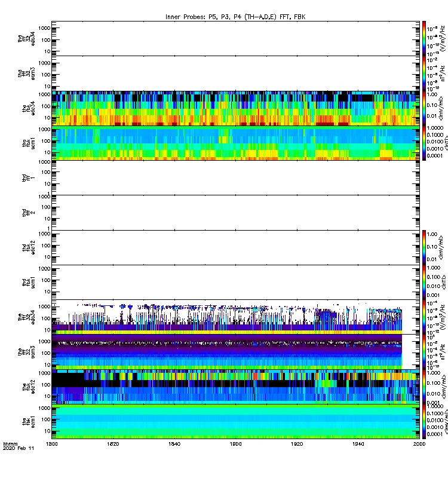Click the thd fbk scm1 colorbar
This screenshot has width=448, height=478.
[x=424, y=282]
